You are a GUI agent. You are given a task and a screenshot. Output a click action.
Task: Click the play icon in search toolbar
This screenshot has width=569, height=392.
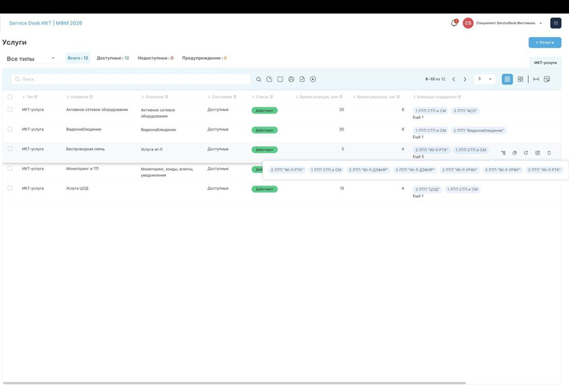point(313,79)
